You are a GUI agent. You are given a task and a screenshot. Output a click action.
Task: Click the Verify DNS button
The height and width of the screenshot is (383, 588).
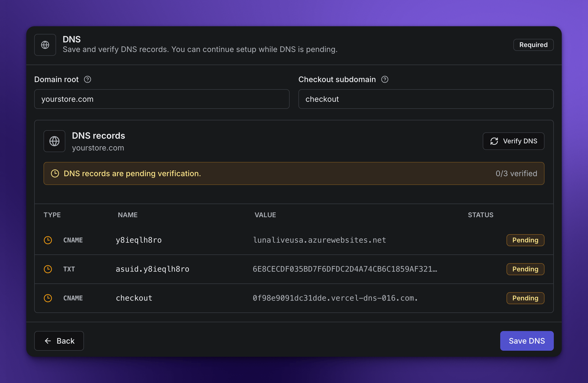(513, 141)
